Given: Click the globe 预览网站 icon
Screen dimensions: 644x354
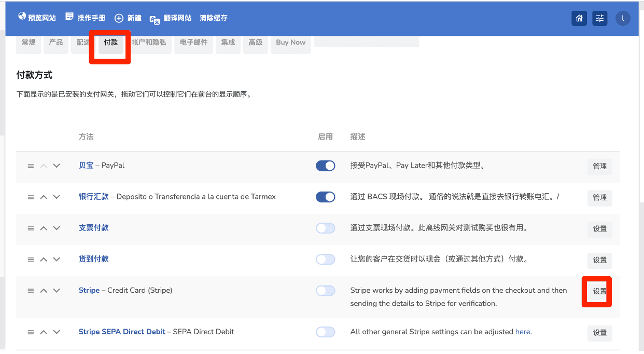Looking at the screenshot, I should 22,17.
